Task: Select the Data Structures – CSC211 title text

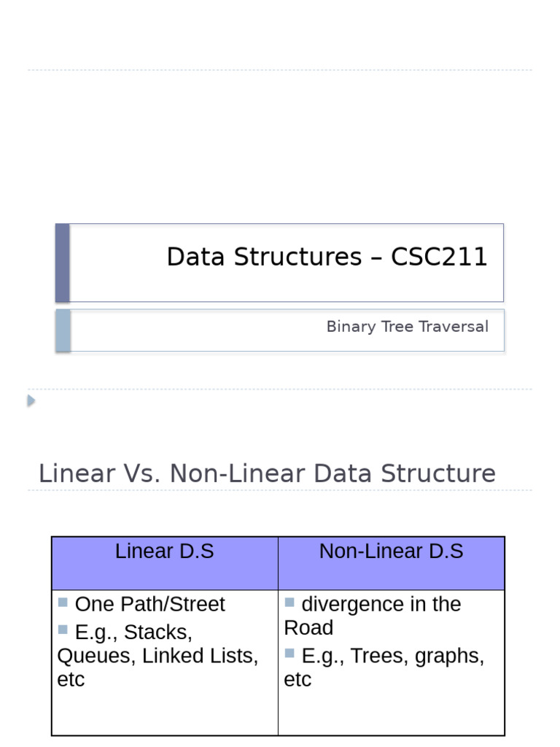Action: tap(327, 257)
